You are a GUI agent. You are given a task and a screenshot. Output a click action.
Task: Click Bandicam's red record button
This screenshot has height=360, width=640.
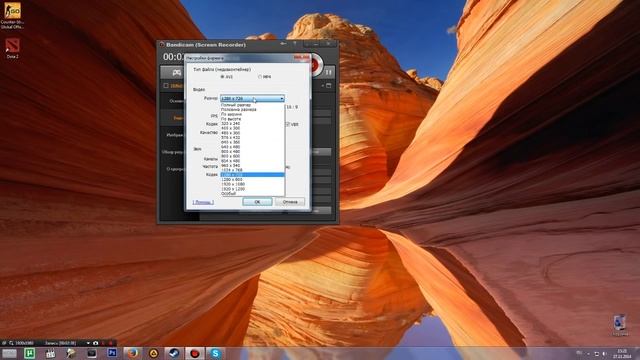[x=315, y=65]
